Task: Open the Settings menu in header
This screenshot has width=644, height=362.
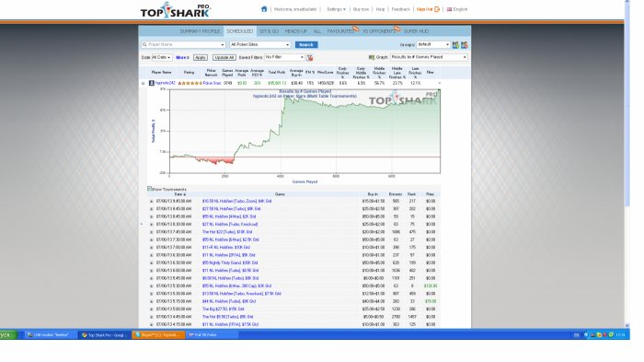Action: coord(336,9)
